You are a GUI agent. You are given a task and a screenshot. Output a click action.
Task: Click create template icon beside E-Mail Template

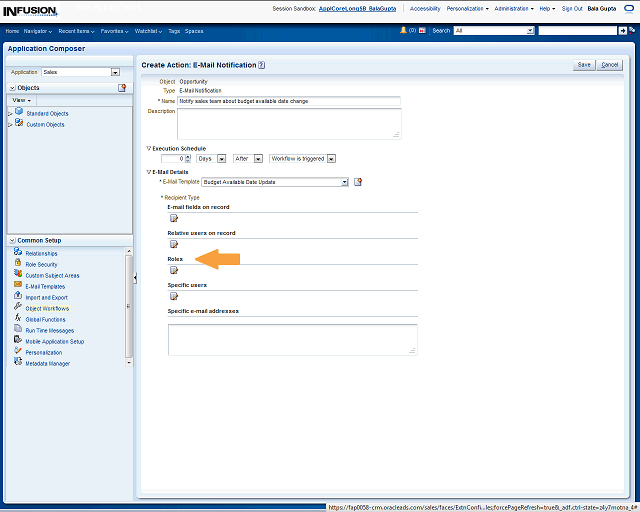tap(358, 182)
